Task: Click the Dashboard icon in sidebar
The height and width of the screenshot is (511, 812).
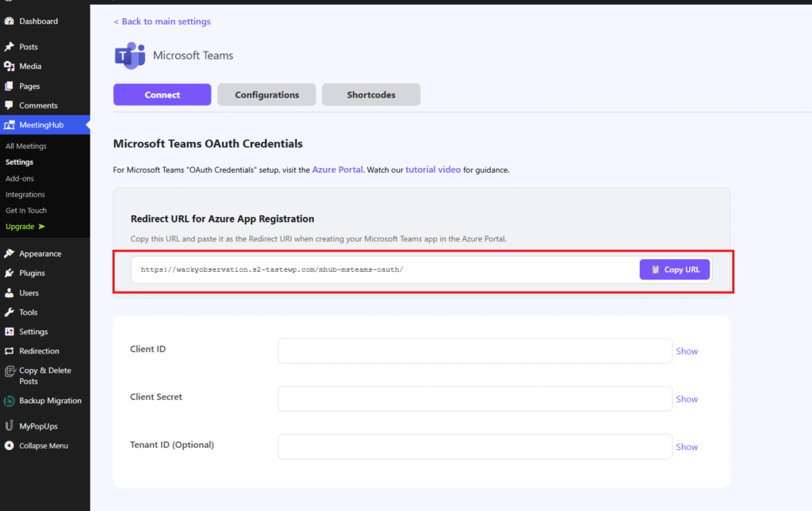Action: point(10,21)
